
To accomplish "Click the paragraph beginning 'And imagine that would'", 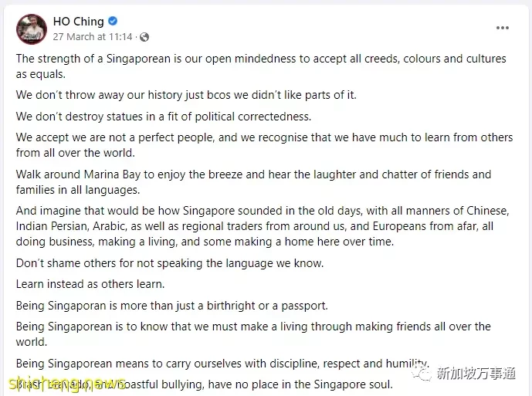I will pos(263,226).
